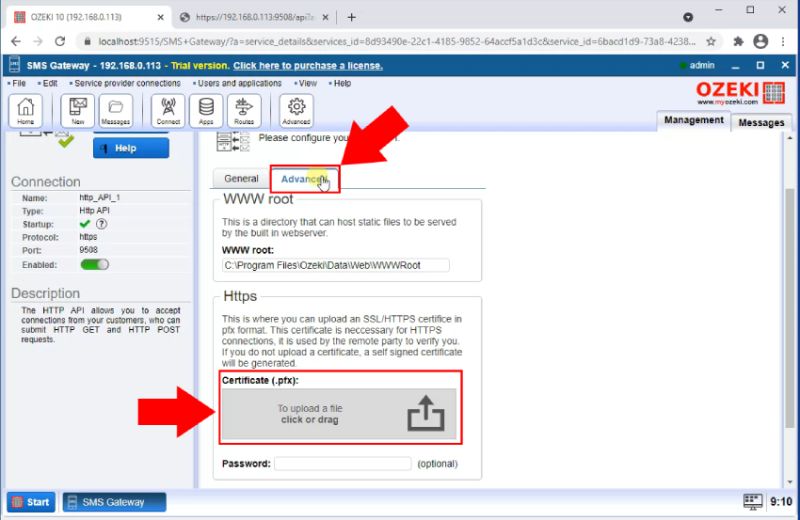Click the Start button in taskbar

coord(31,502)
